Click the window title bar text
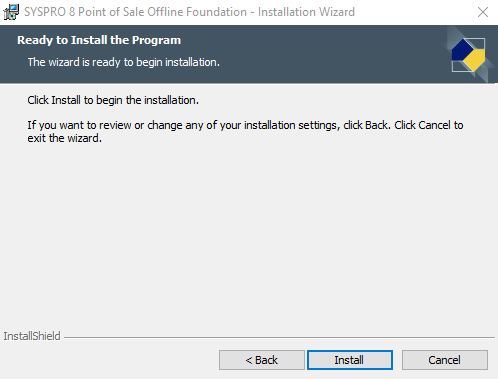Image resolution: width=498 pixels, height=379 pixels. [x=189, y=12]
